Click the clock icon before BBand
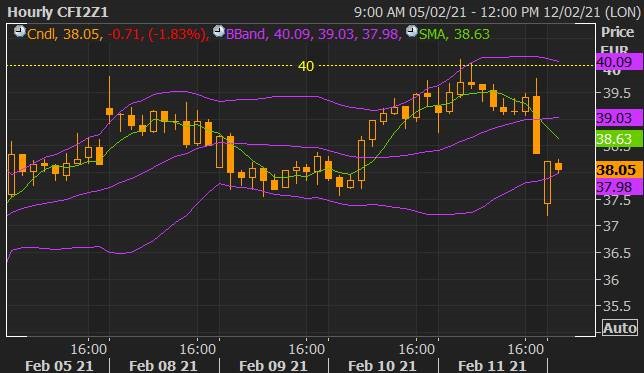Screen dimensions: 644x373 coord(219,32)
